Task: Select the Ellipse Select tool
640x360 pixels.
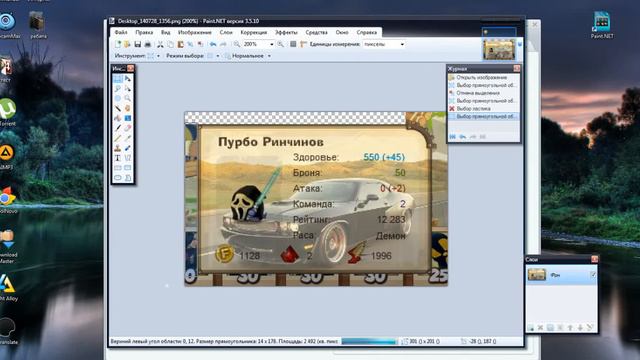Action: [118, 98]
